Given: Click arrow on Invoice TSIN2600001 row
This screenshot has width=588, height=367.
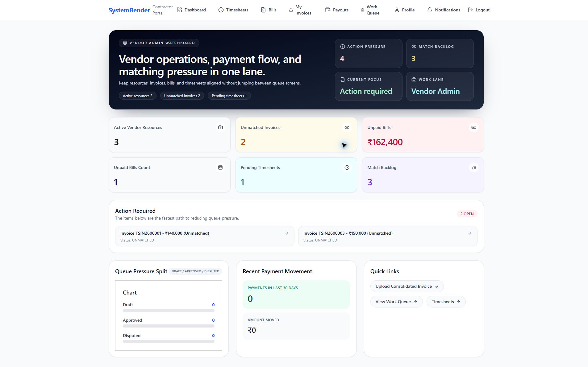Looking at the screenshot, I should (287, 233).
